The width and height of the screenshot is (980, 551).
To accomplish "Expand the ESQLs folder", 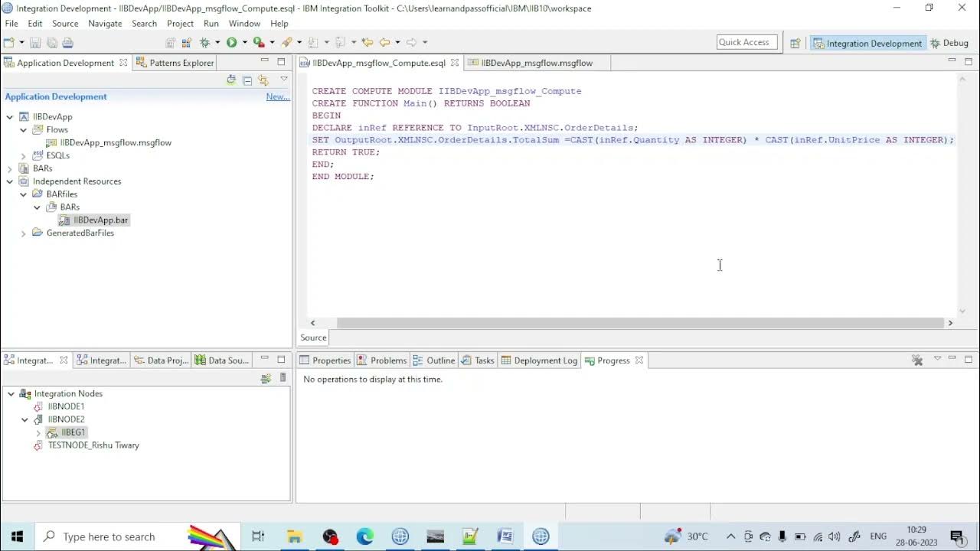I will [x=24, y=156].
